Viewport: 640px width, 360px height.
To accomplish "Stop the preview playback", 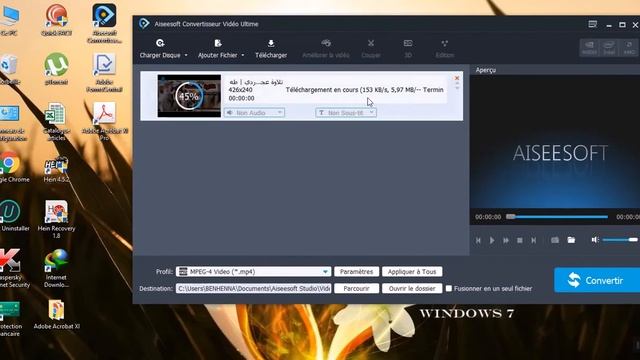I will [x=520, y=240].
